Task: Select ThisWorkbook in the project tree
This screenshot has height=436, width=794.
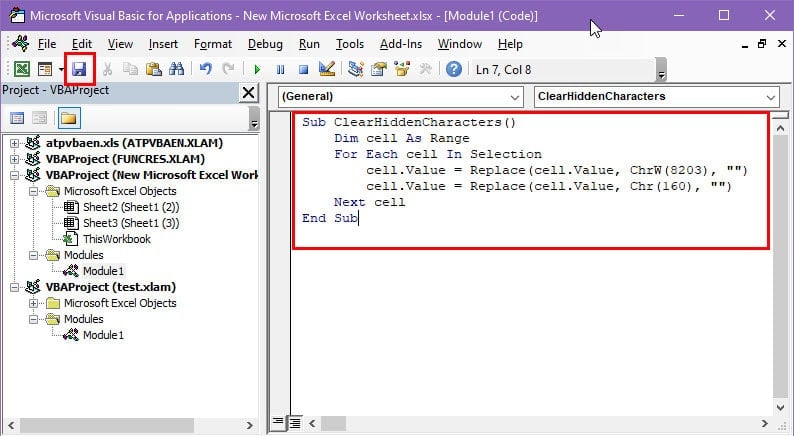Action: click(x=116, y=239)
